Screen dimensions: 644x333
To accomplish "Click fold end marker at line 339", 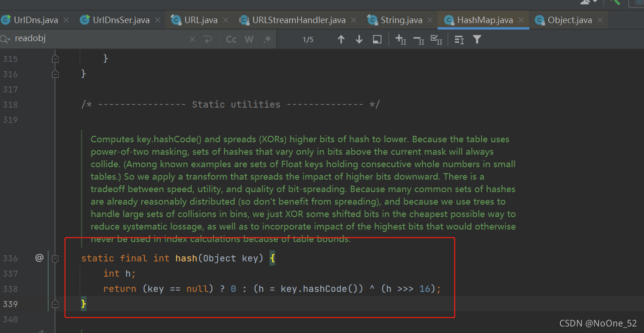I will tap(55, 304).
